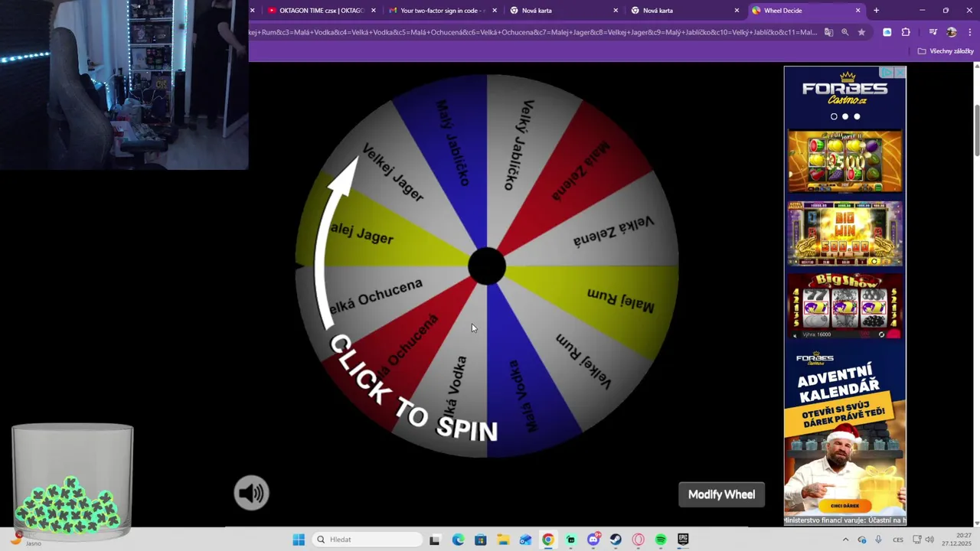Click the translate page icon in address bar

tap(828, 32)
